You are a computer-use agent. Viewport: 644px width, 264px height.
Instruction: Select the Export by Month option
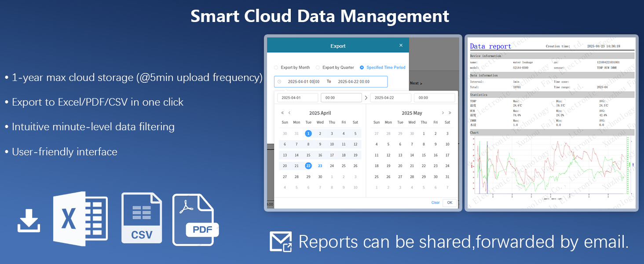pos(276,67)
